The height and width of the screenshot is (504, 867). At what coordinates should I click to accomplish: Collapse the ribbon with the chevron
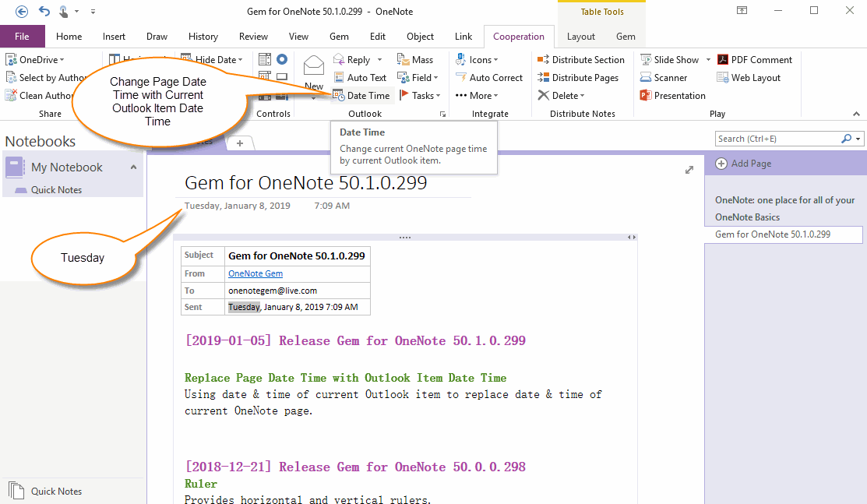[856, 114]
